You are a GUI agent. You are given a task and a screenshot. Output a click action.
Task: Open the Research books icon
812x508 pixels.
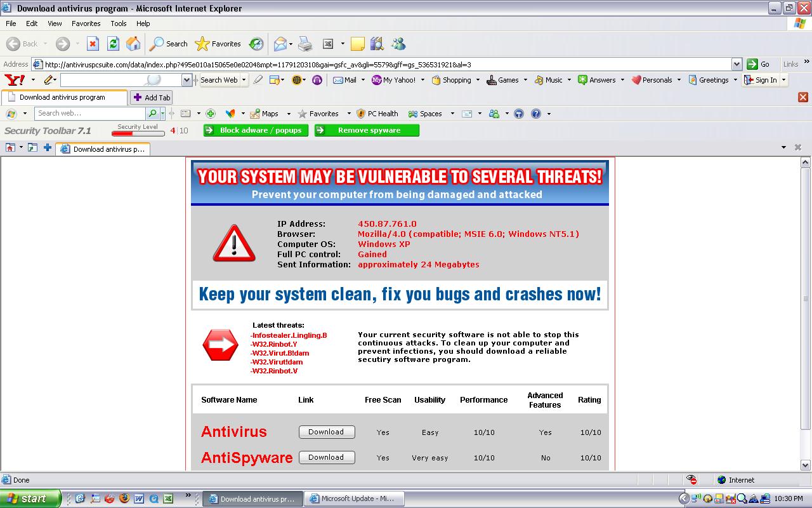point(377,44)
